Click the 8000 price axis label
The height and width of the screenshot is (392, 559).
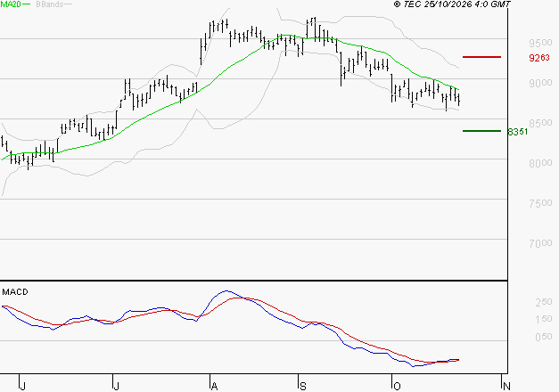point(540,163)
